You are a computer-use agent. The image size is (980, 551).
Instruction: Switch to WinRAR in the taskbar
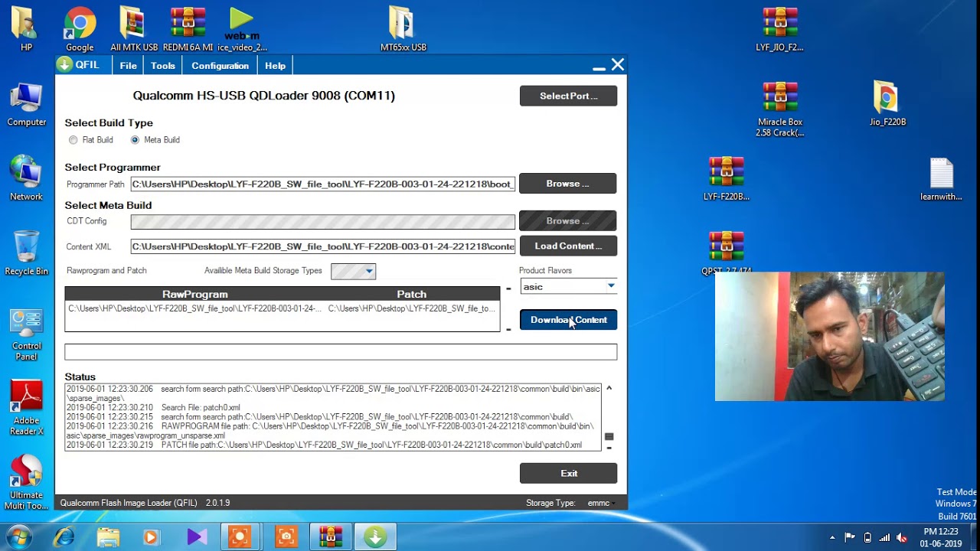pos(331,537)
